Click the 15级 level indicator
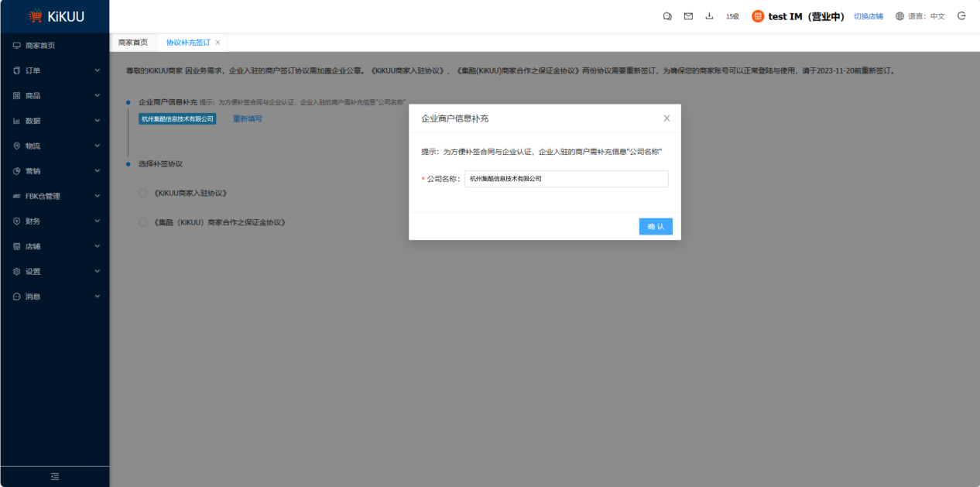The image size is (980, 487). [732, 16]
